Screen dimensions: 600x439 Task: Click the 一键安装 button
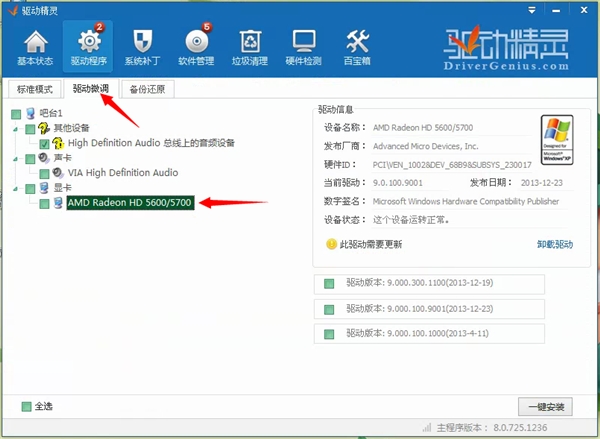click(545, 407)
